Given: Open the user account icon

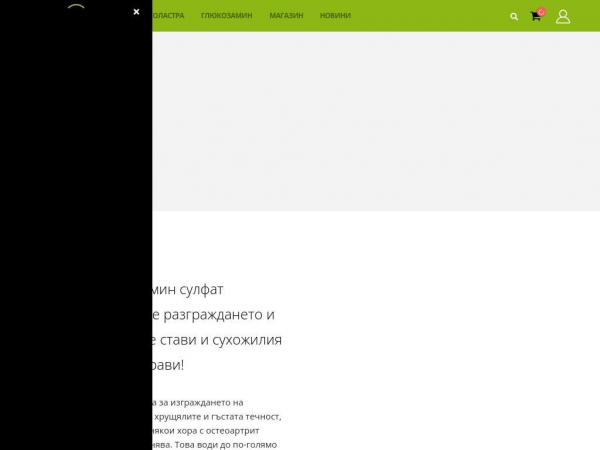Looking at the screenshot, I should (x=563, y=17).
